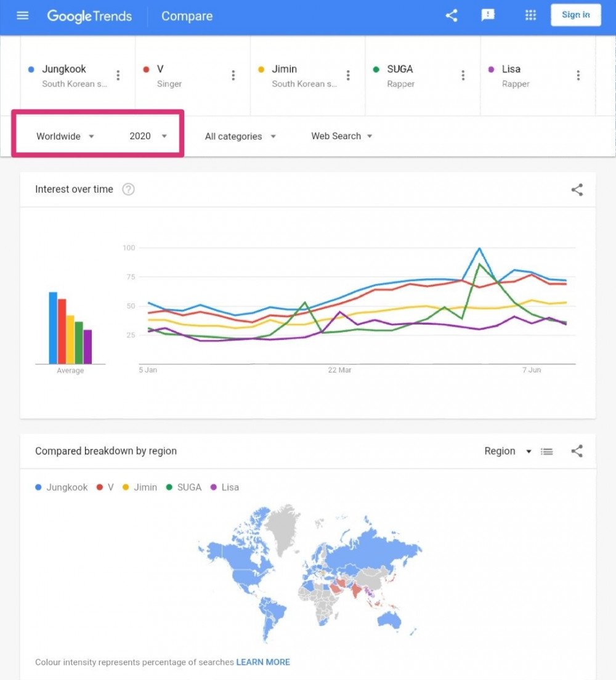Open the Google apps grid
The height and width of the screenshot is (680, 616).
click(x=530, y=15)
